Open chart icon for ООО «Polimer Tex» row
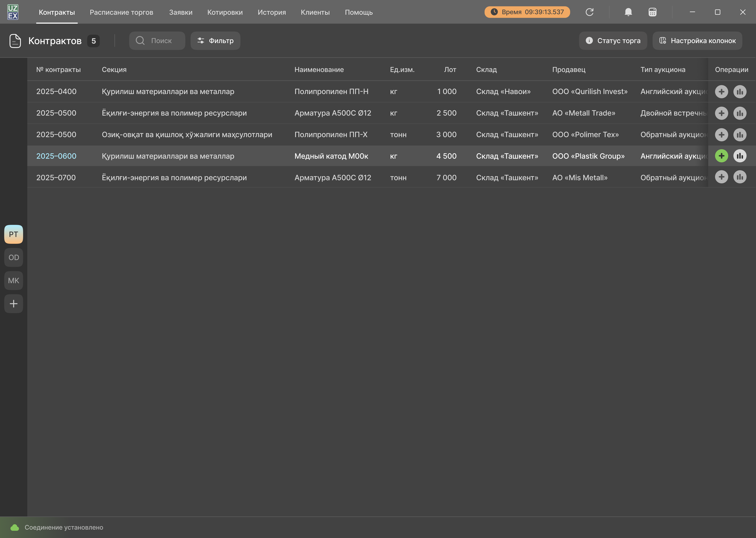This screenshot has width=756, height=538. point(740,134)
